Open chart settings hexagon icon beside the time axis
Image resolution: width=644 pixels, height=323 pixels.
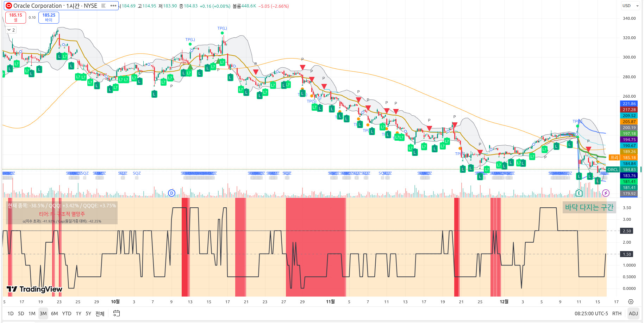coord(631,301)
